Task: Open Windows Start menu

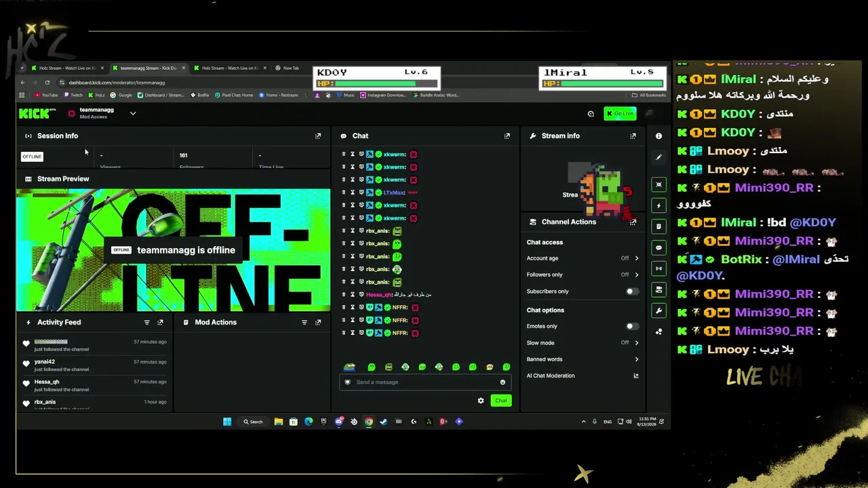Action: pyautogui.click(x=227, y=422)
